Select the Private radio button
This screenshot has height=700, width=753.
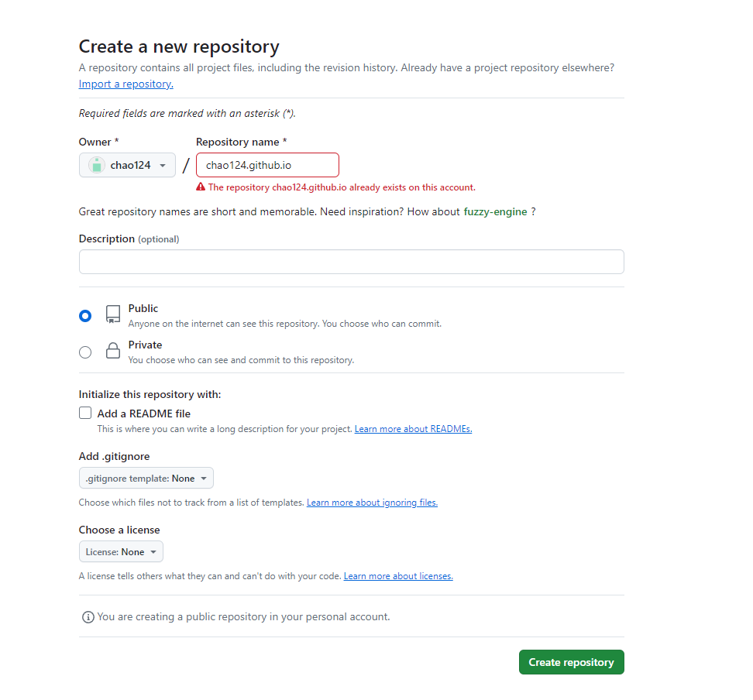coord(85,352)
